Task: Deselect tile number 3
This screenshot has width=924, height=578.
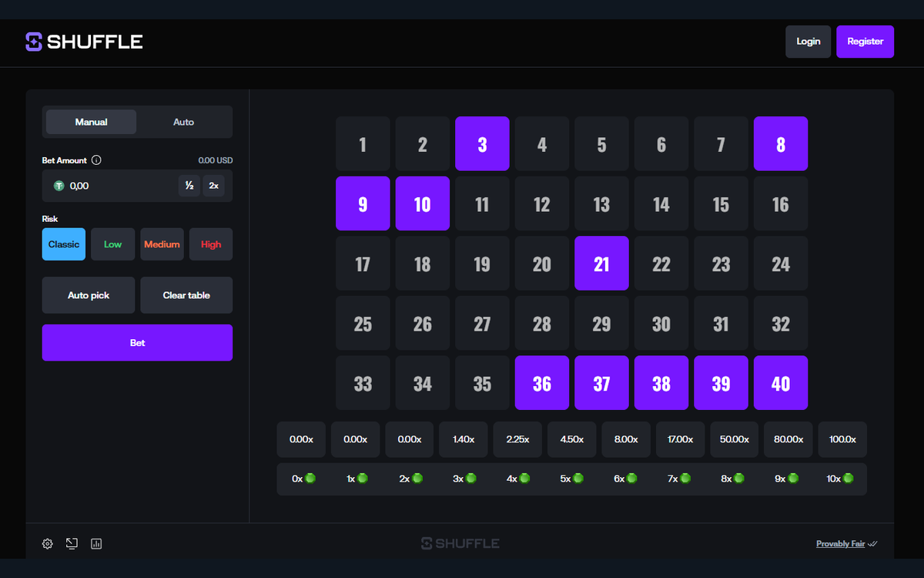Action: 482,143
